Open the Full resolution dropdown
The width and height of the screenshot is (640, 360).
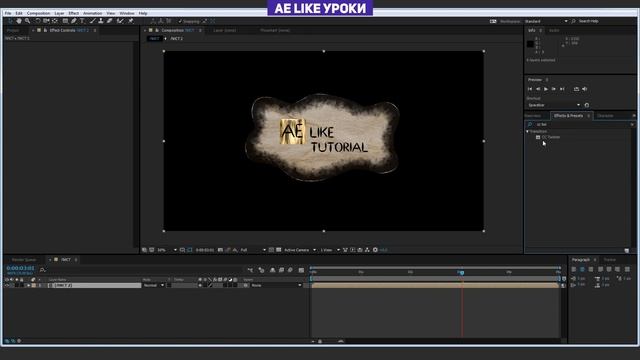click(253, 250)
